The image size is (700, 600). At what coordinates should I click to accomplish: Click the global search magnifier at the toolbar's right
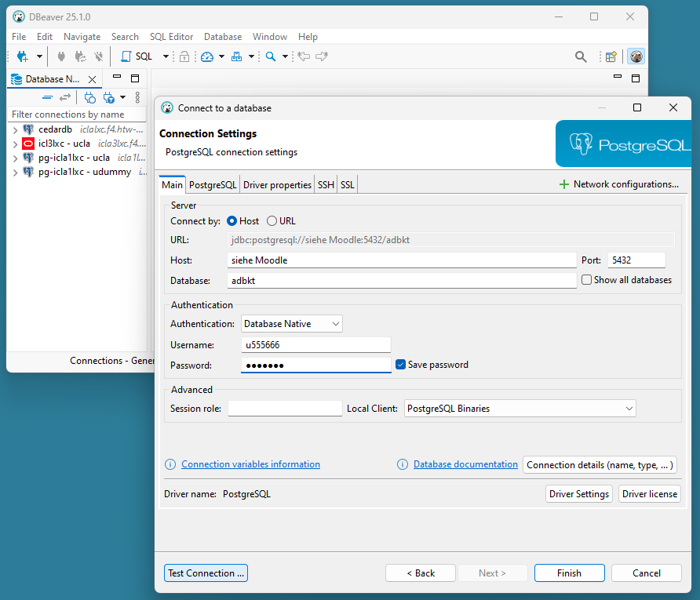coord(581,56)
